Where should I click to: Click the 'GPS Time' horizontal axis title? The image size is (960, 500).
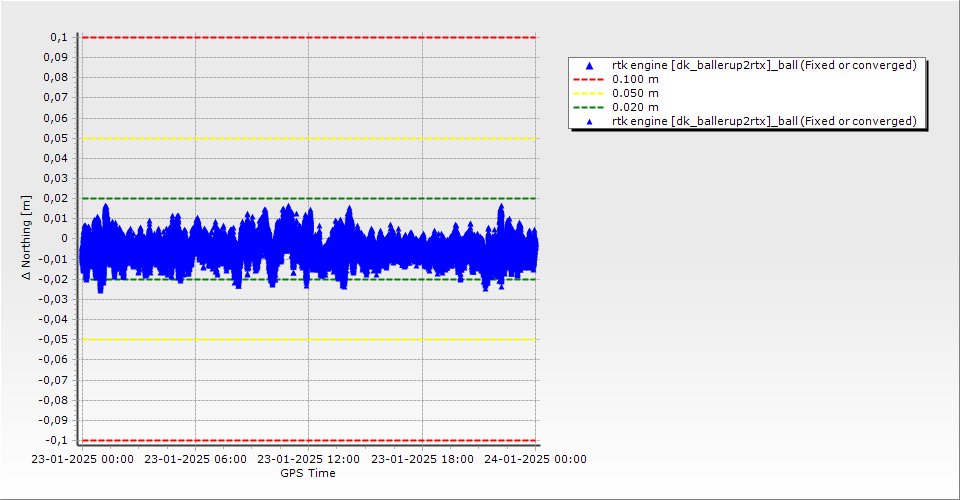tap(308, 473)
